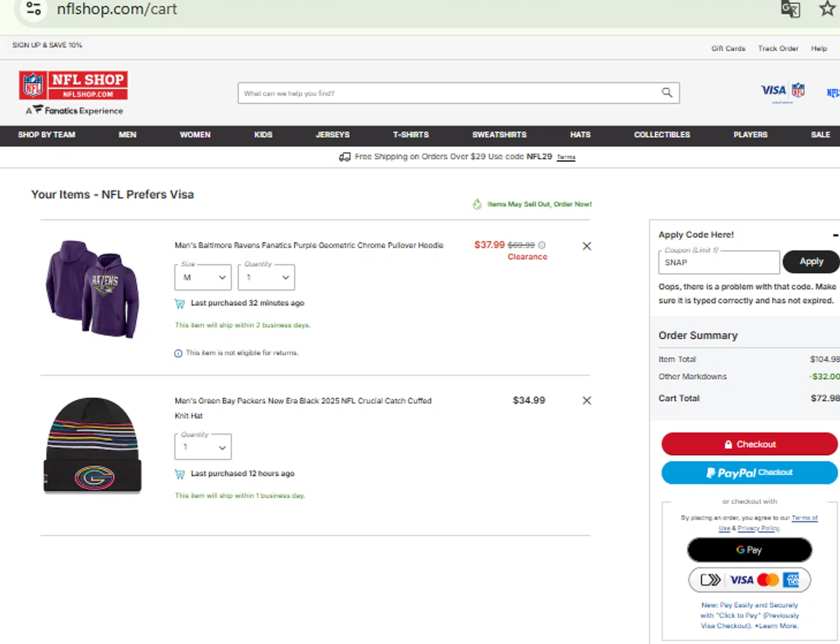Click the coupon code input field
The width and height of the screenshot is (840, 644).
[x=718, y=262]
